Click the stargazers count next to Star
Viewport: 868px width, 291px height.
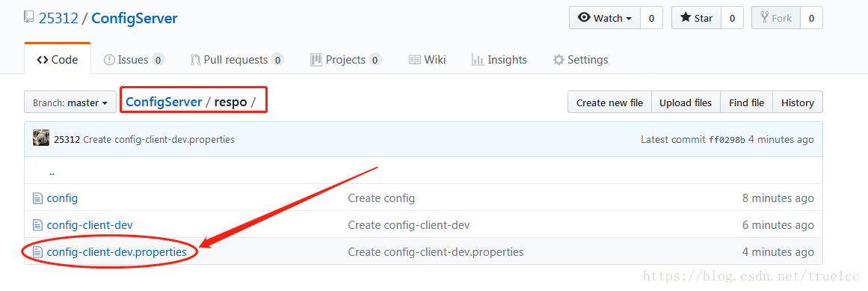732,18
